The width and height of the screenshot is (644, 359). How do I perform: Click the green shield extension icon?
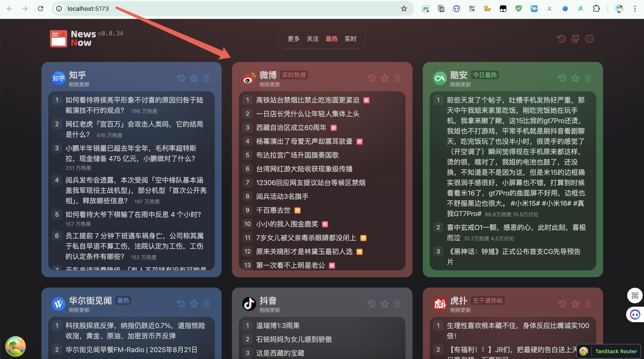click(x=519, y=9)
